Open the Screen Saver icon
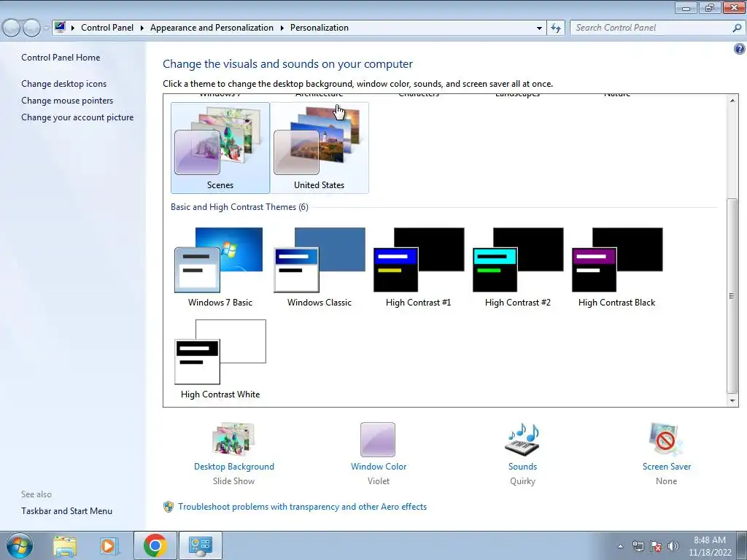 (666, 440)
